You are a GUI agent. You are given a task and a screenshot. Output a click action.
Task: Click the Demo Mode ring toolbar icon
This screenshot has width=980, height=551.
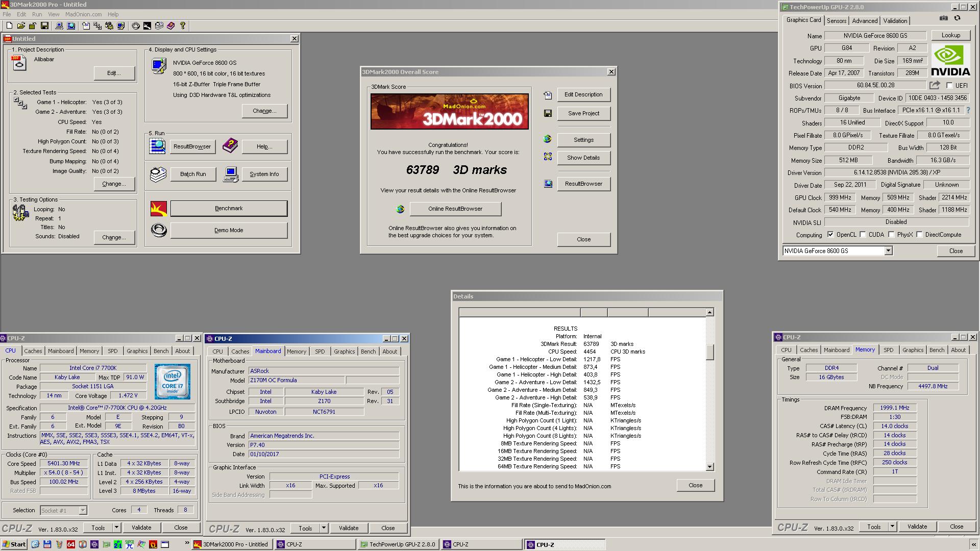pyautogui.click(x=136, y=26)
